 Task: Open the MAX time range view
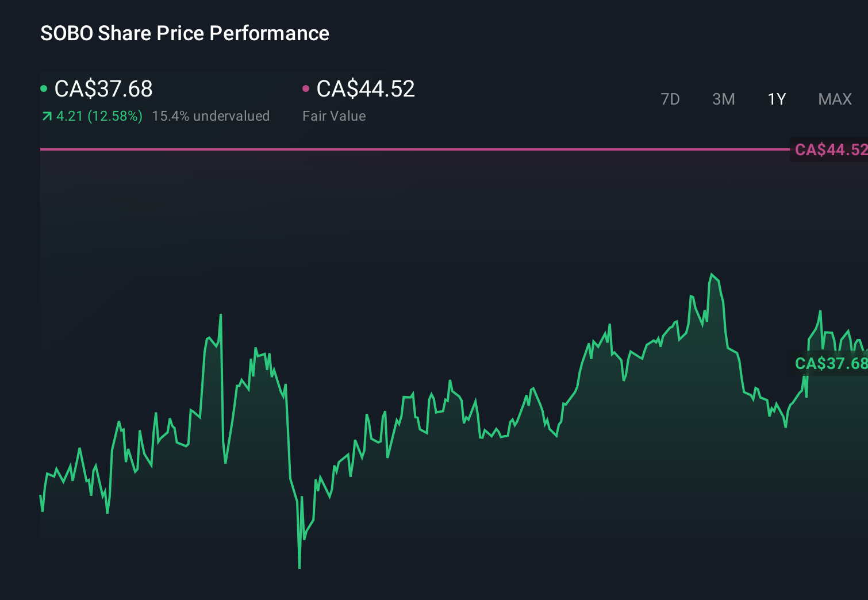tap(834, 99)
